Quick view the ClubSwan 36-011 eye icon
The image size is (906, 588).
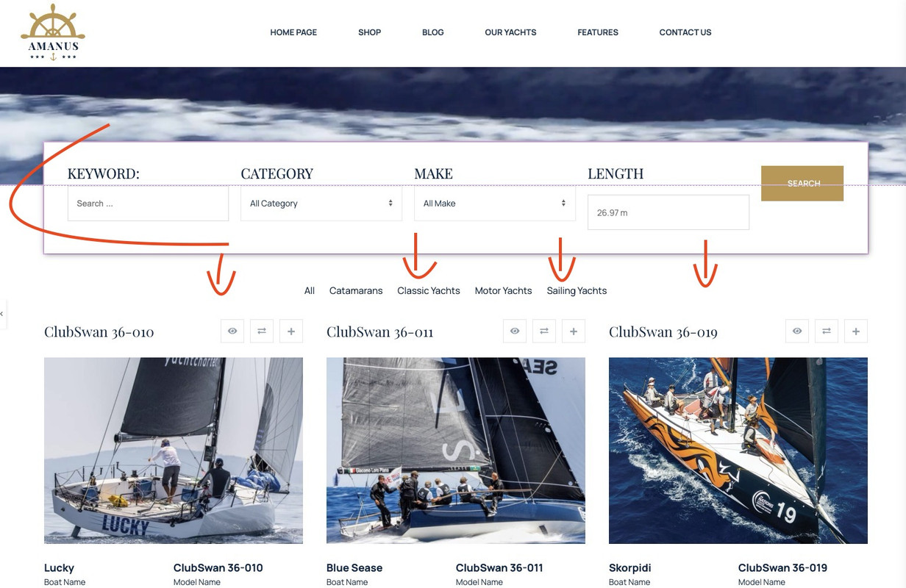(515, 331)
